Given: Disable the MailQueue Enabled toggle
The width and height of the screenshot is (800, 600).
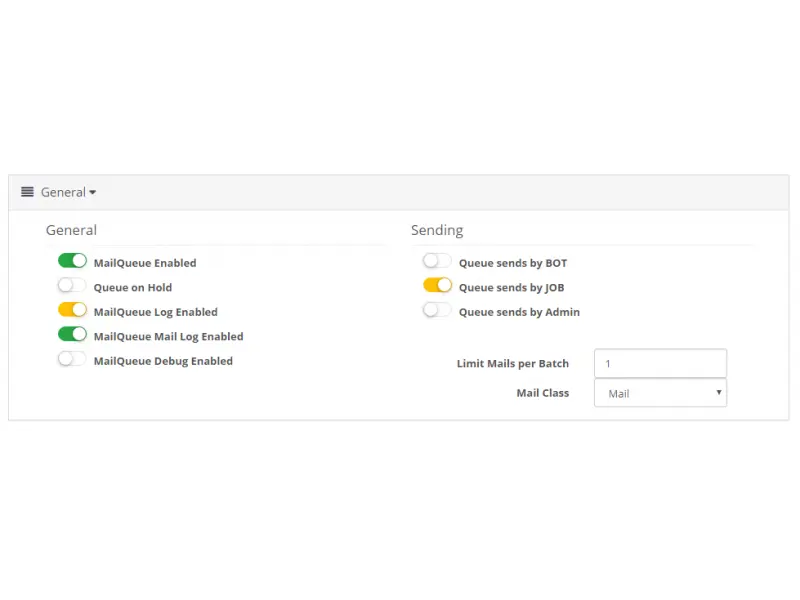Looking at the screenshot, I should [x=72, y=261].
